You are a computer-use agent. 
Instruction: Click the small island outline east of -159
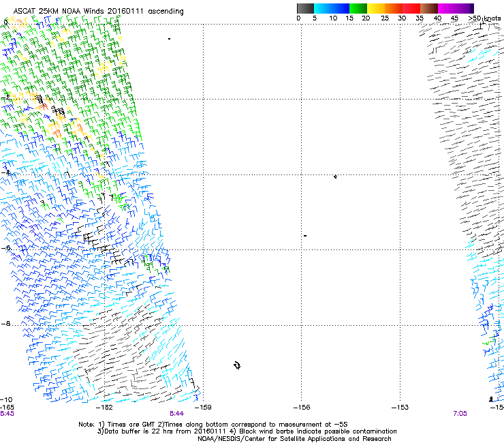(x=237, y=365)
